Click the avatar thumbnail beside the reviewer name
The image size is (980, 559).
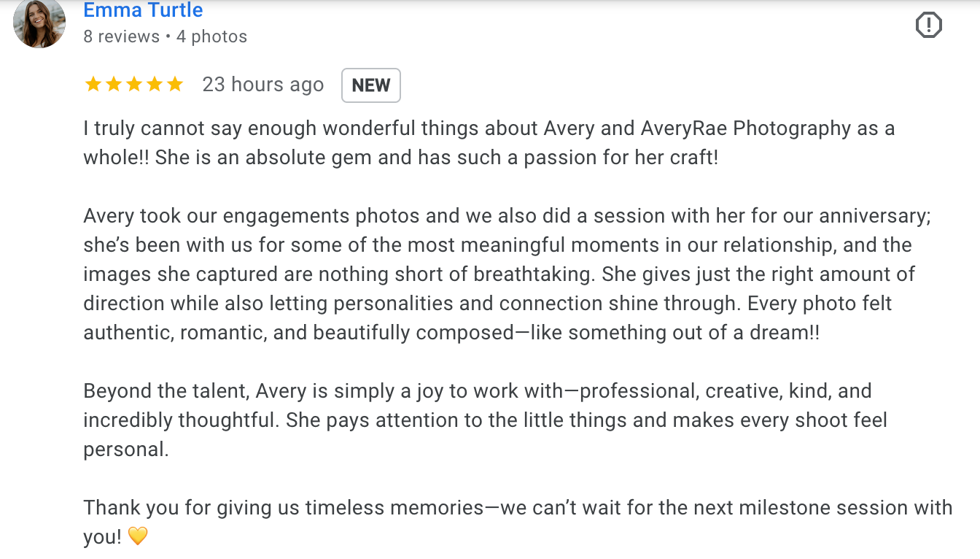pos(39,24)
